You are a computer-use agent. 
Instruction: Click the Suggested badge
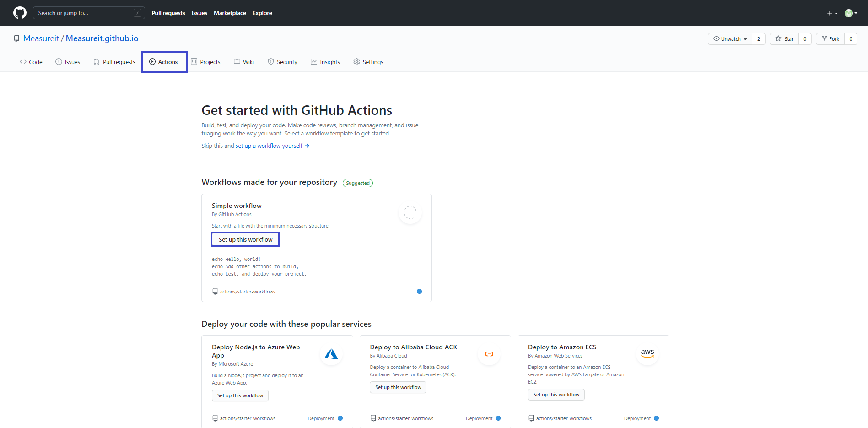pos(358,183)
